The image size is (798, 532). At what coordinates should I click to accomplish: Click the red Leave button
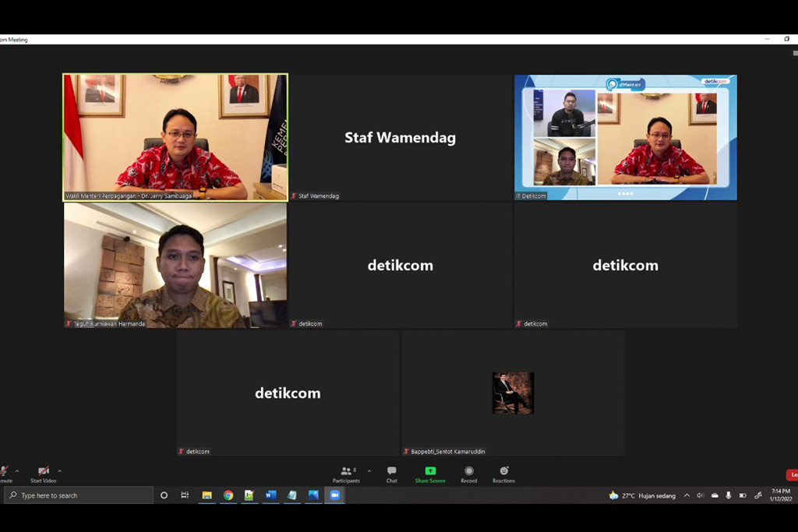click(x=793, y=474)
